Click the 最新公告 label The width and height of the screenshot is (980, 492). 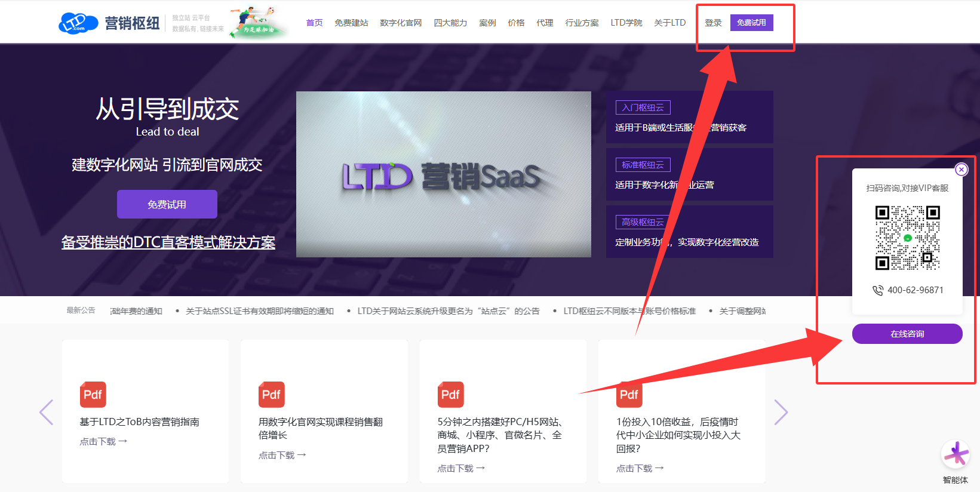tap(81, 310)
